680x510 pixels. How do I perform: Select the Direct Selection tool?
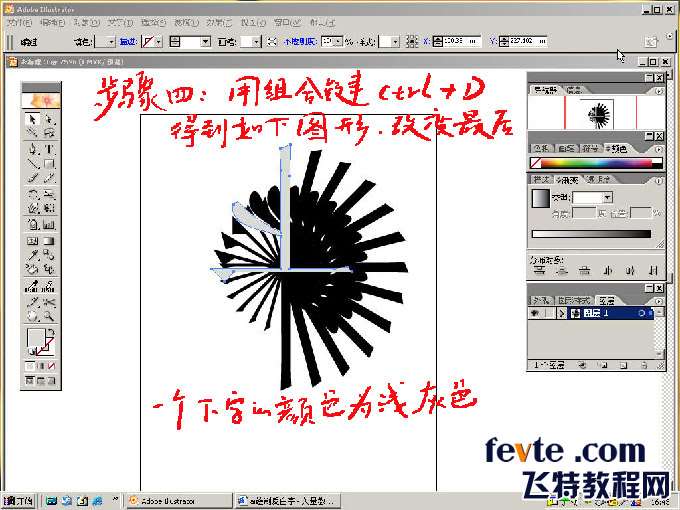[x=49, y=120]
